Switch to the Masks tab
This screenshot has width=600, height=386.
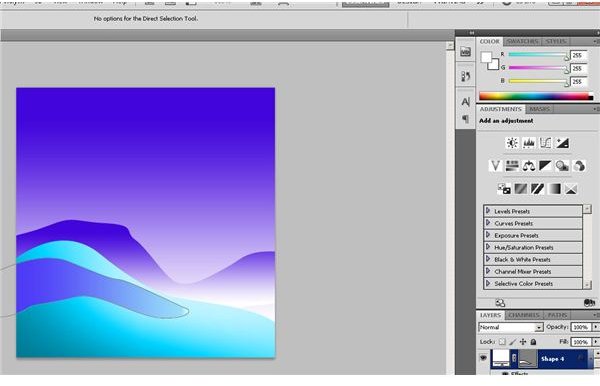click(x=540, y=109)
